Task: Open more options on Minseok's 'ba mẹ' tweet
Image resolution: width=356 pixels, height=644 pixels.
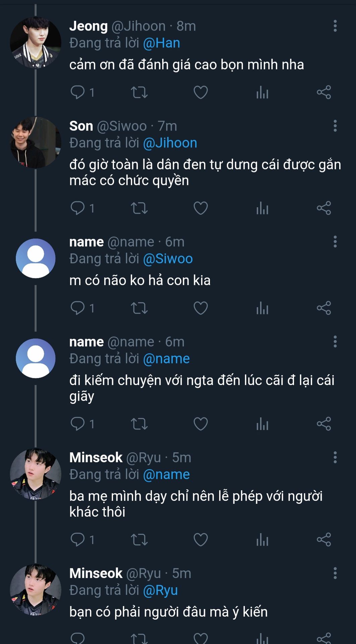Action: [x=335, y=458]
